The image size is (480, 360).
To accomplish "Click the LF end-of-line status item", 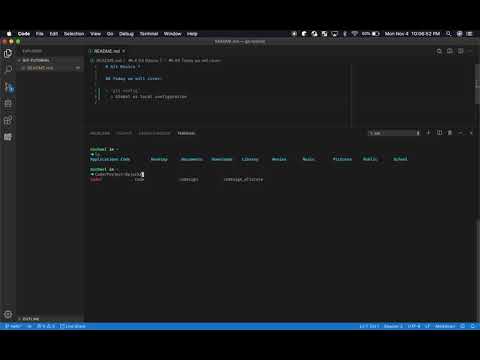I will click(x=427, y=326).
